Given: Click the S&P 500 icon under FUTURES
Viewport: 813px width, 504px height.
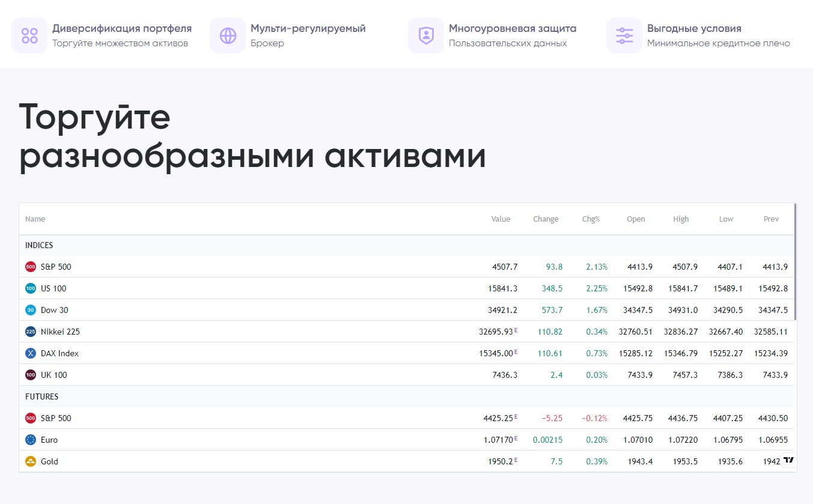Looking at the screenshot, I should point(31,418).
